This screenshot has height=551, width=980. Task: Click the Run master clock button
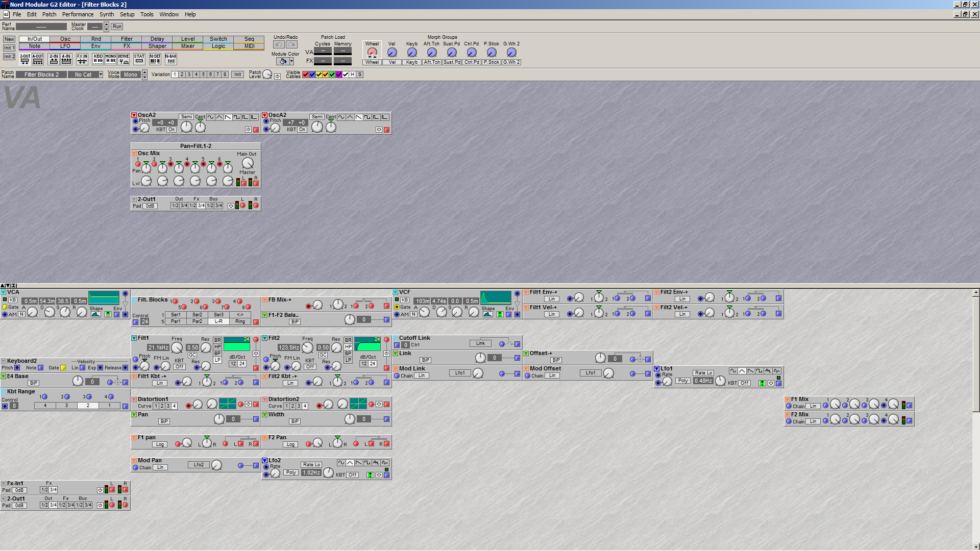pos(117,27)
